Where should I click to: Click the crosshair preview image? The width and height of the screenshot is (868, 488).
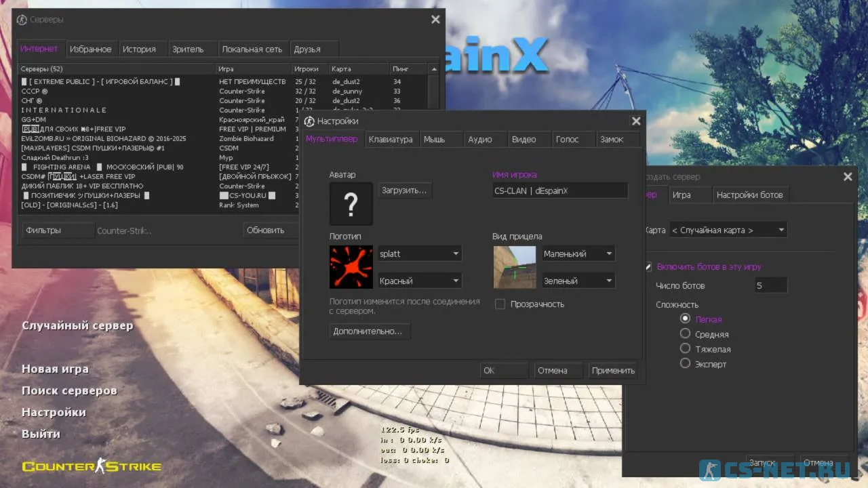pyautogui.click(x=515, y=267)
